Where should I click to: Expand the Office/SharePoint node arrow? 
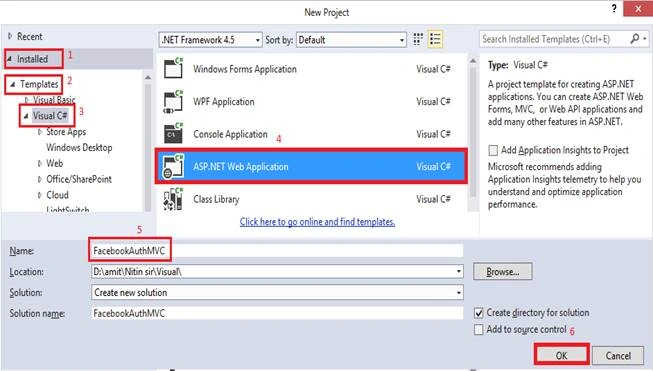(x=40, y=179)
